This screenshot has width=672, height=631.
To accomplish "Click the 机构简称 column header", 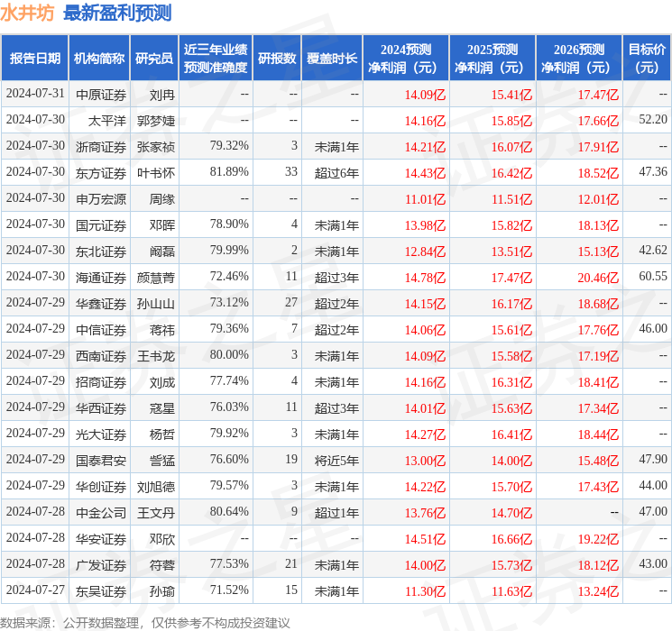I will [99, 59].
